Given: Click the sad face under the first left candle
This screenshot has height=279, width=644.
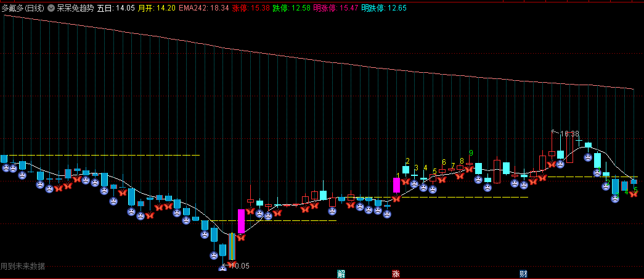Looking at the screenshot, I should pyautogui.click(x=6, y=167).
